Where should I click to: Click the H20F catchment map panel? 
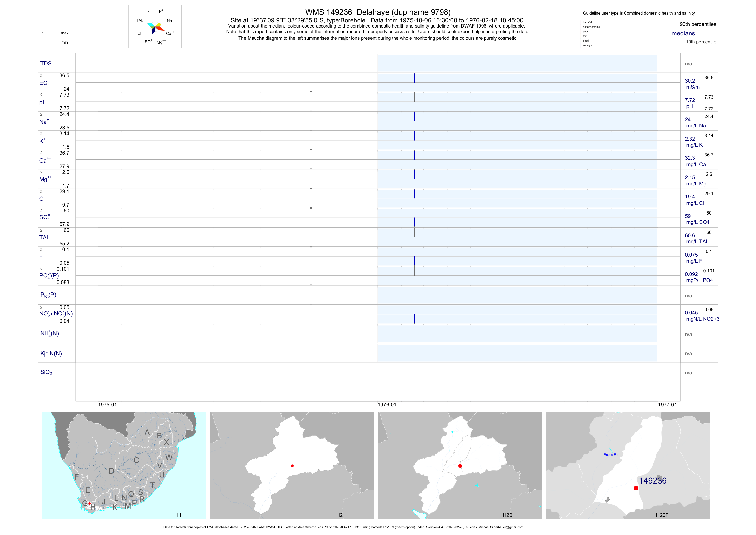628,465
